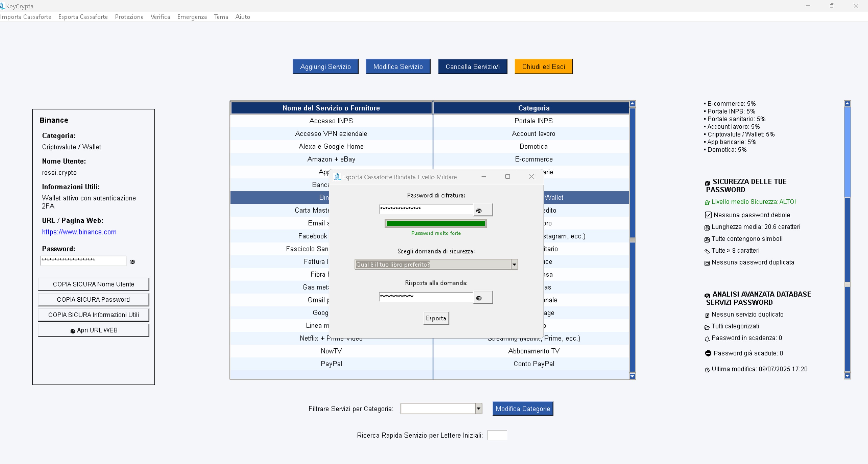
Task: Click right statistics panel scrollbar down arrow
Action: click(x=847, y=376)
